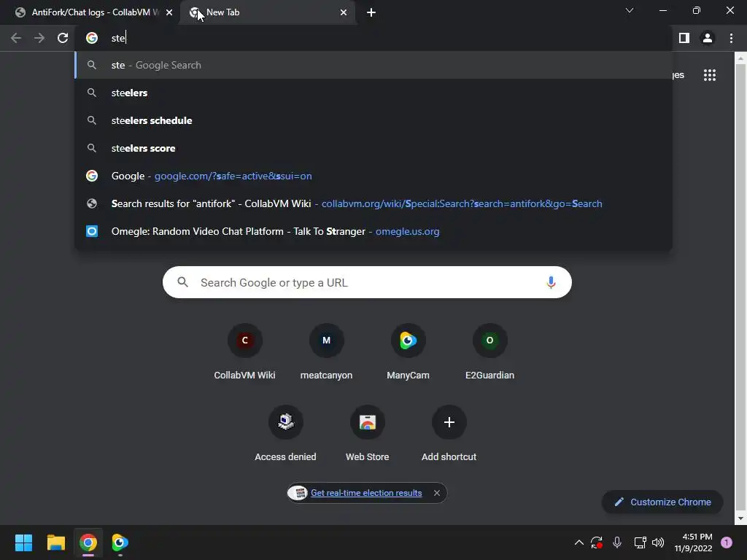Go forward using the forward arrow
Screen dimensions: 747x560
point(39,38)
